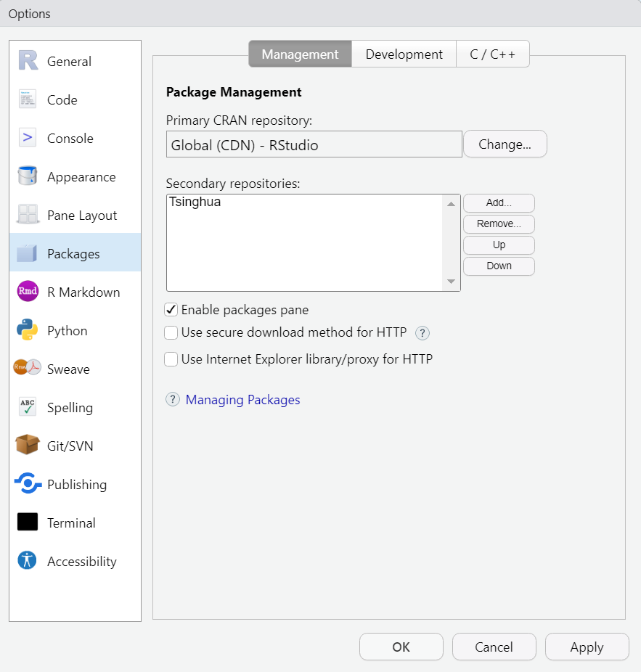Click the Accessibility person icon
The height and width of the screenshot is (672, 641).
pos(27,560)
